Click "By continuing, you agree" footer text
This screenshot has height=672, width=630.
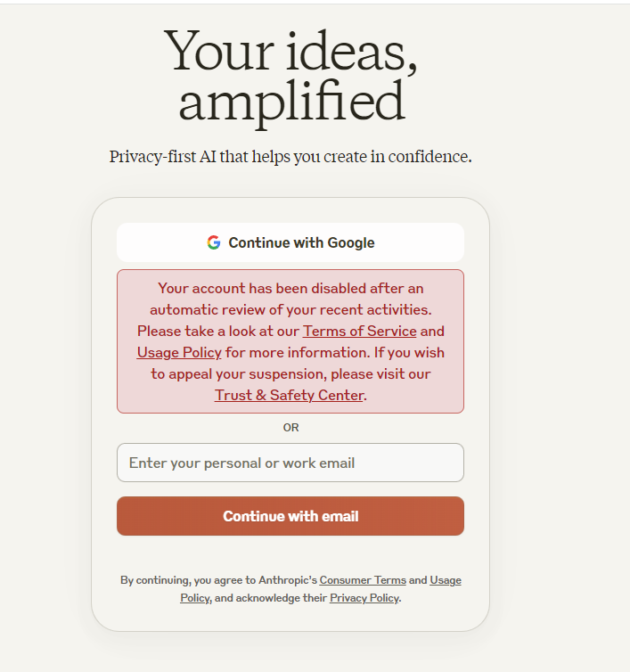click(x=188, y=580)
